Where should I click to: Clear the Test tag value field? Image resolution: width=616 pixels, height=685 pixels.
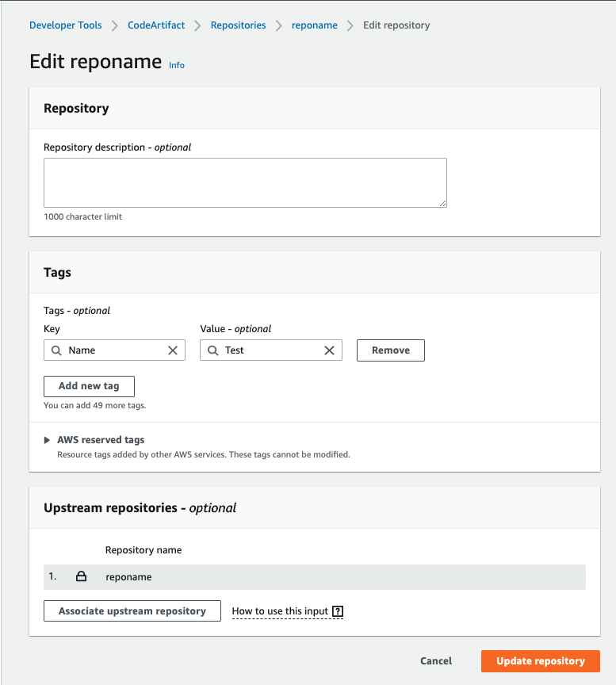(x=330, y=350)
